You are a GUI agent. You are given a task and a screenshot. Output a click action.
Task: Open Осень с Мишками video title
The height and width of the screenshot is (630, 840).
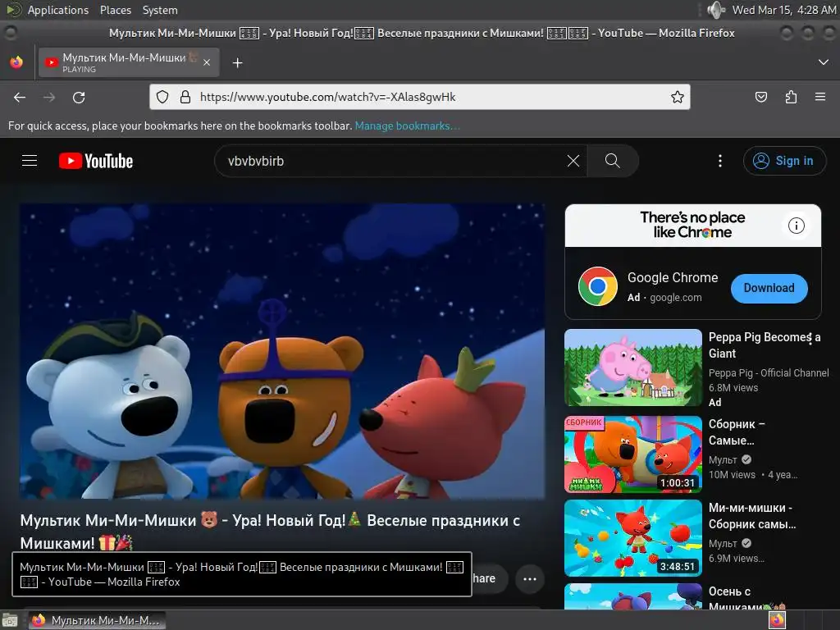click(x=746, y=599)
